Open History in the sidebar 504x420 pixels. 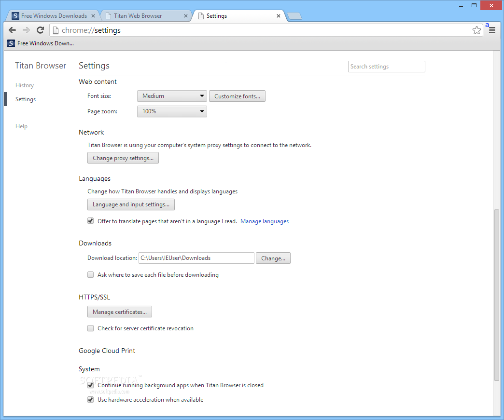coord(25,85)
